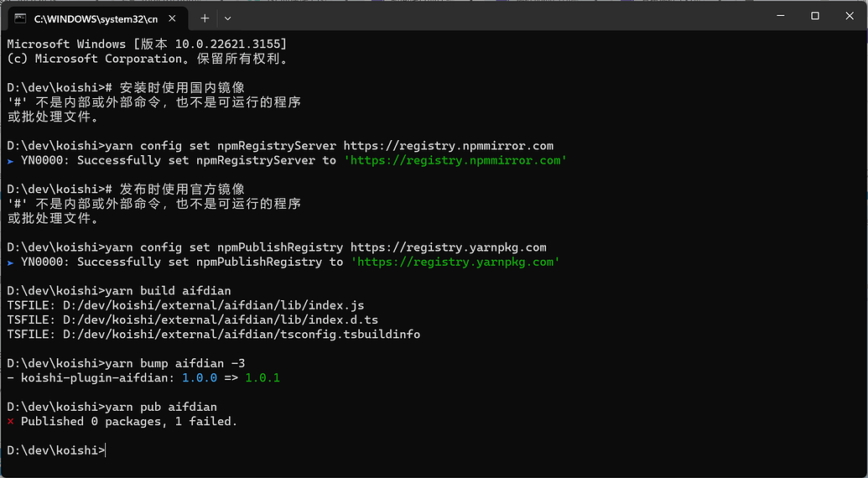This screenshot has width=868, height=478.
Task: Click the green registry.yarnpkg.com URL in output
Action: click(x=455, y=262)
